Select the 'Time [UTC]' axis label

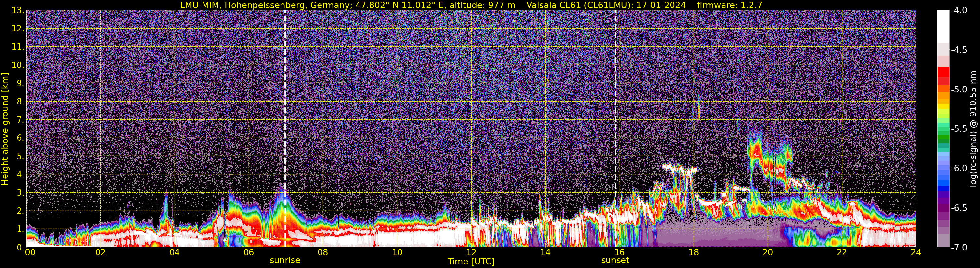tap(471, 262)
